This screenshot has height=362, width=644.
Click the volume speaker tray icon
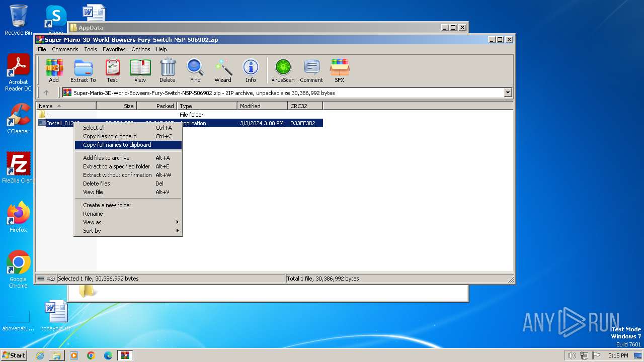tap(572, 355)
